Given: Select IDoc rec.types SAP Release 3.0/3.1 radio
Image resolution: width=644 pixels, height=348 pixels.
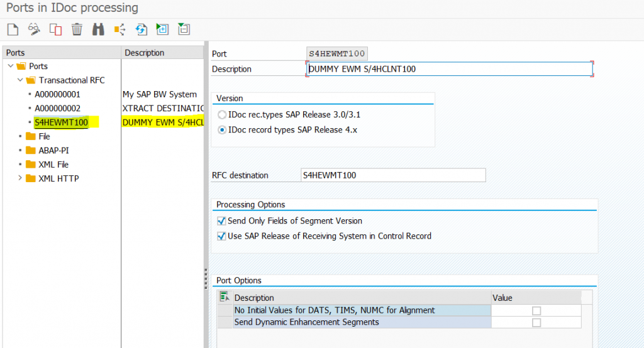Looking at the screenshot, I should click(222, 114).
